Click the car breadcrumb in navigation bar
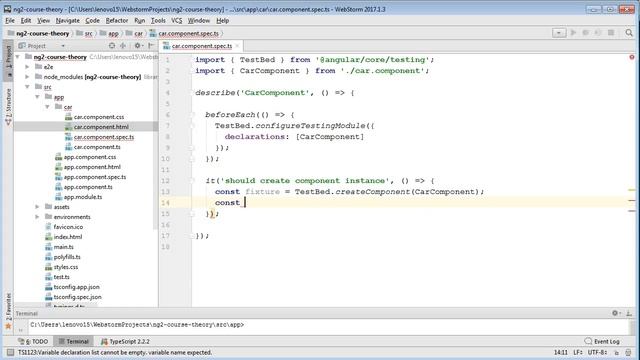 (135, 33)
